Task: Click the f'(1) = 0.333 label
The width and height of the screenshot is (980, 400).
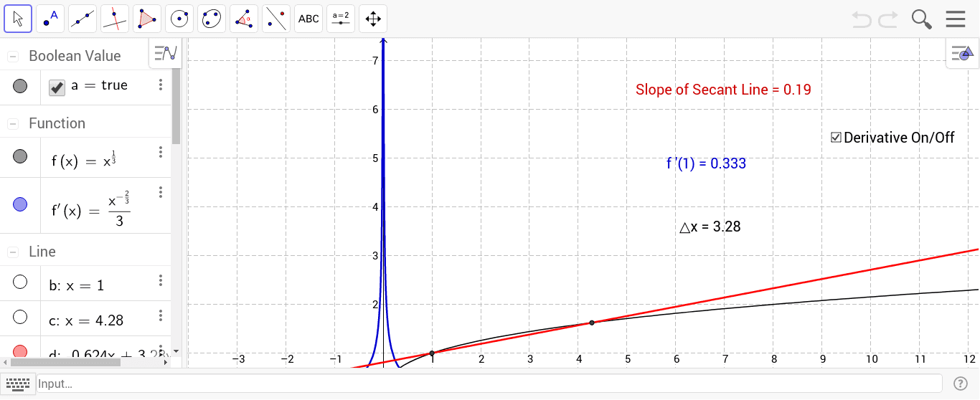Action: point(706,163)
